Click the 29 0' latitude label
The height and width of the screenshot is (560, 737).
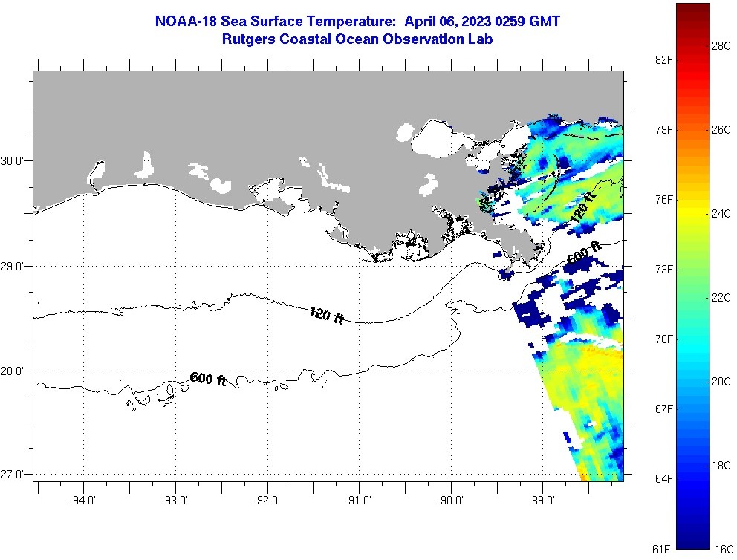click(x=10, y=267)
